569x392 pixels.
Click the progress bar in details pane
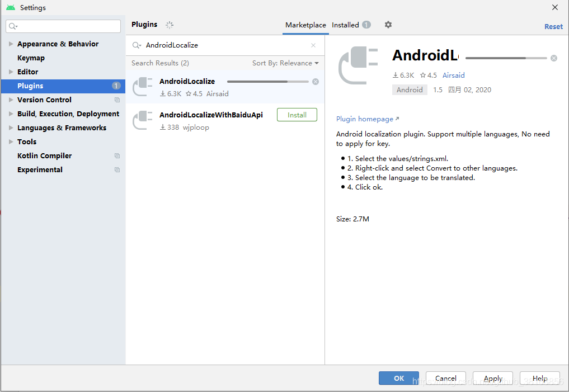pos(506,58)
